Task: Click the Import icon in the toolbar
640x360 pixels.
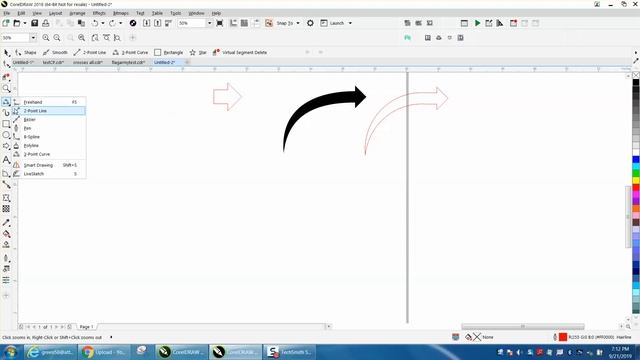Action: pos(147,23)
